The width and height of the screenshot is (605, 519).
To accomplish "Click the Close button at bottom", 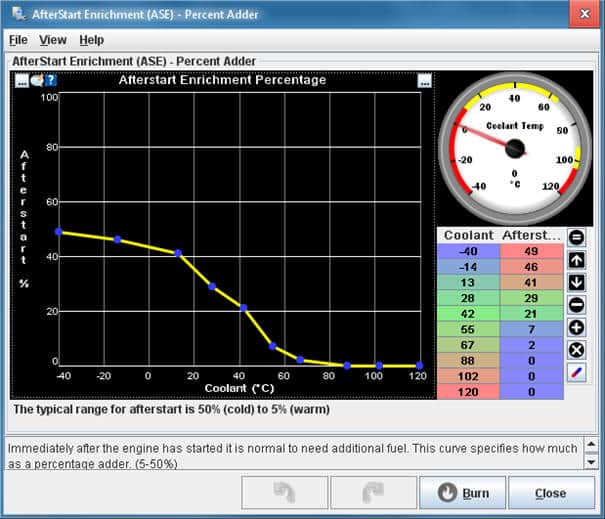I will coord(550,493).
